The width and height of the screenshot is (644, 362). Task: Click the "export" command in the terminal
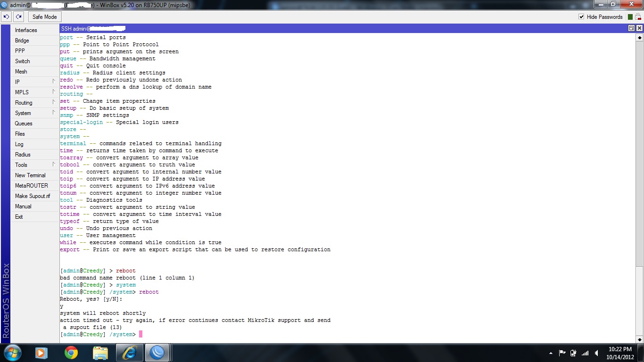pos(70,249)
